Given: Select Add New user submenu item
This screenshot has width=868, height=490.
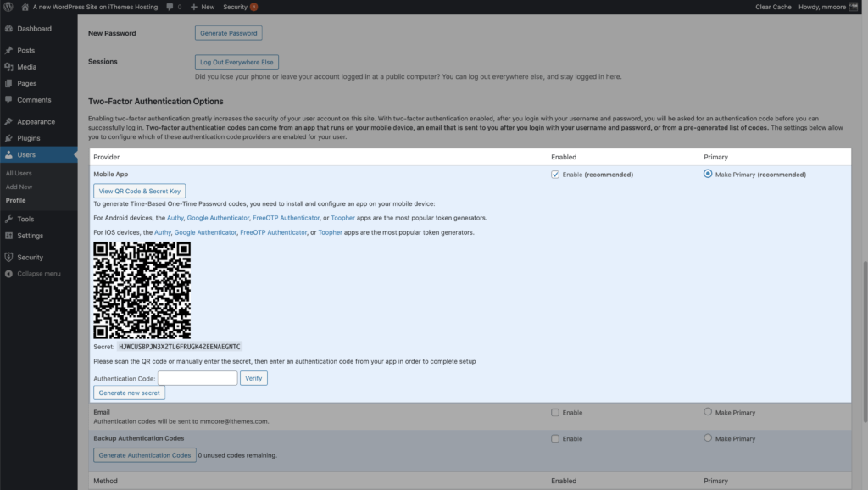Looking at the screenshot, I should click(x=19, y=187).
